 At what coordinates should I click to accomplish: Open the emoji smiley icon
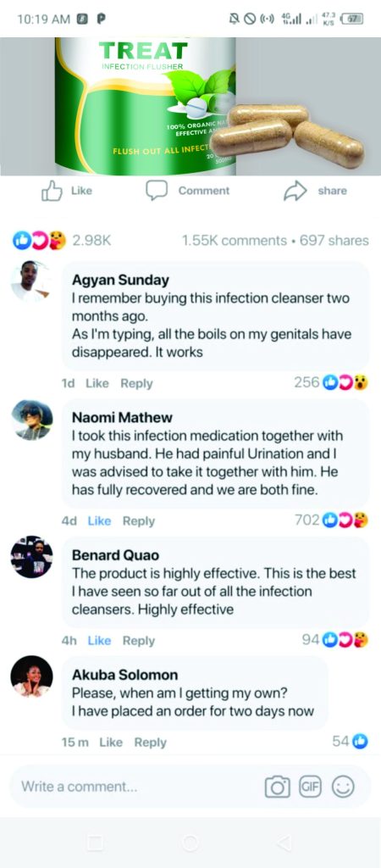(x=343, y=786)
